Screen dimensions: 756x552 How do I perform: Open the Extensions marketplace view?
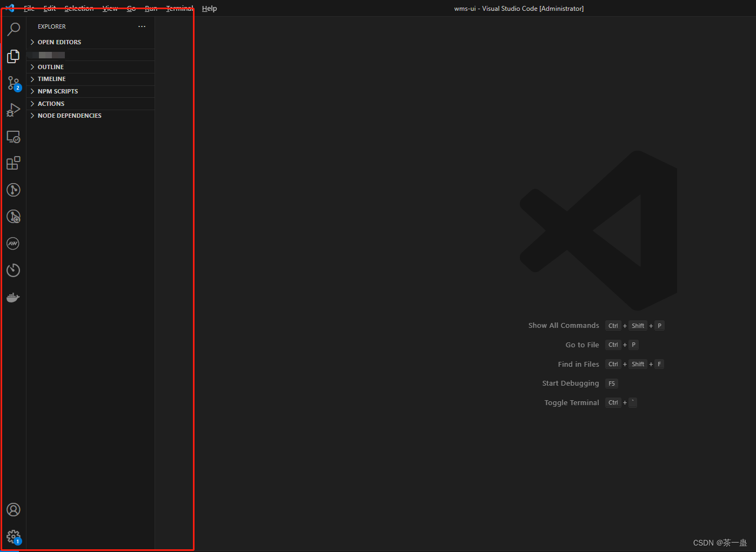click(x=14, y=163)
